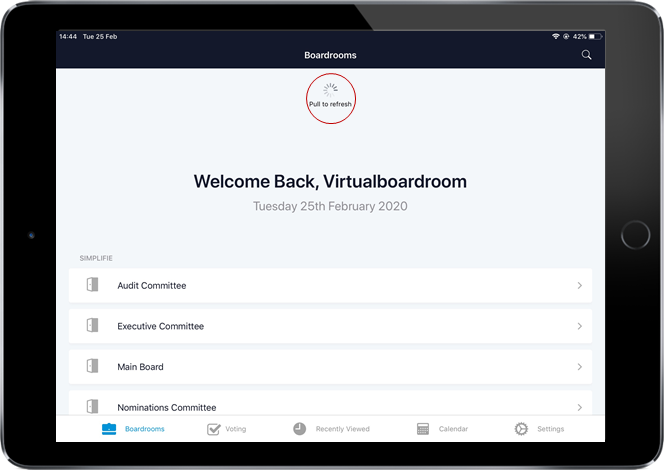664x470 pixels.
Task: Tap the Calendar icon in tab bar
Action: coord(423,429)
